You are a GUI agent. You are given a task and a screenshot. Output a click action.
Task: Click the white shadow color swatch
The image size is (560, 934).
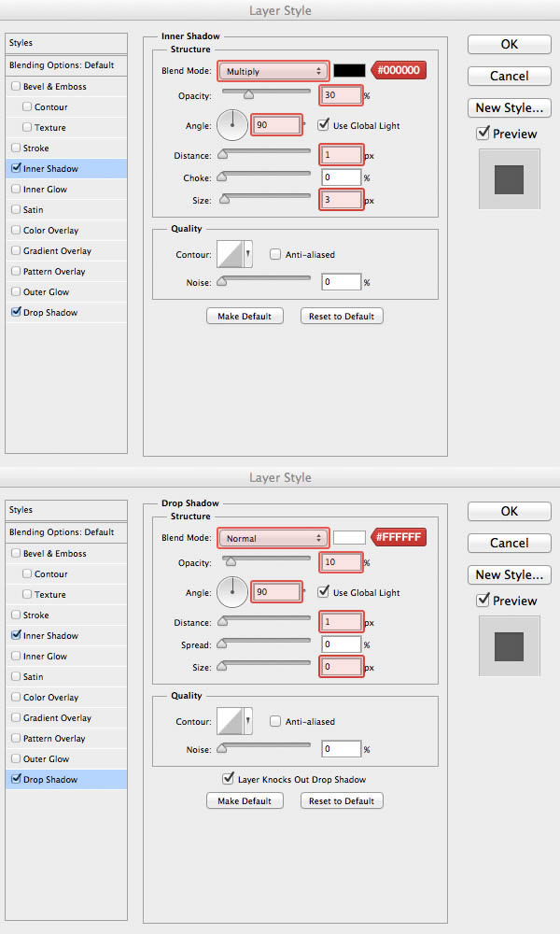[349, 538]
